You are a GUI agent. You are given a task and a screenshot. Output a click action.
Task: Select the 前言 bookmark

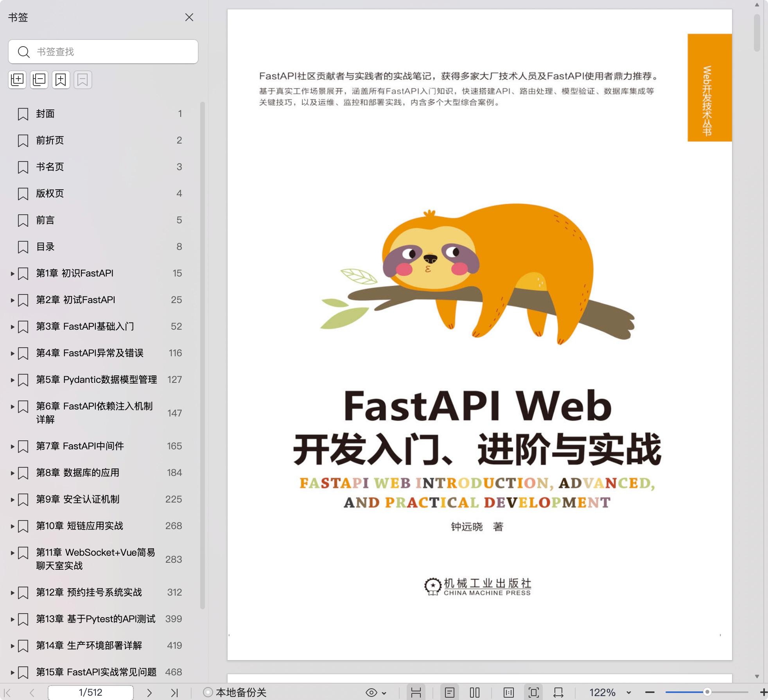[x=45, y=220]
